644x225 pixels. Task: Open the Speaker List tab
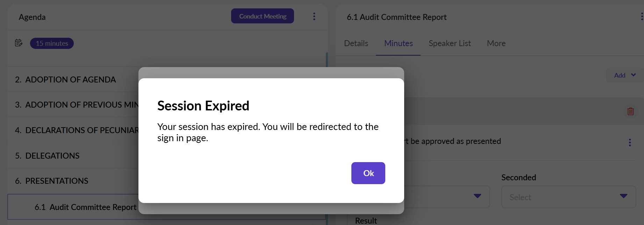450,43
